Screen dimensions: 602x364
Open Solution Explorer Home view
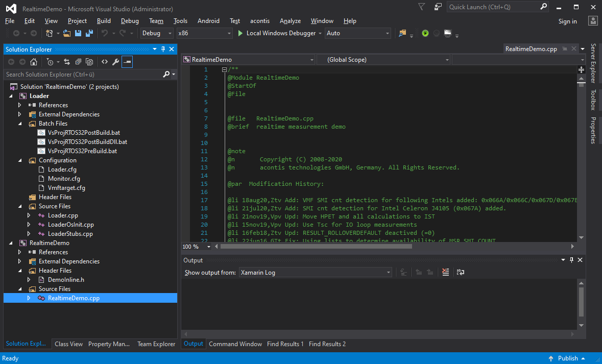click(34, 61)
